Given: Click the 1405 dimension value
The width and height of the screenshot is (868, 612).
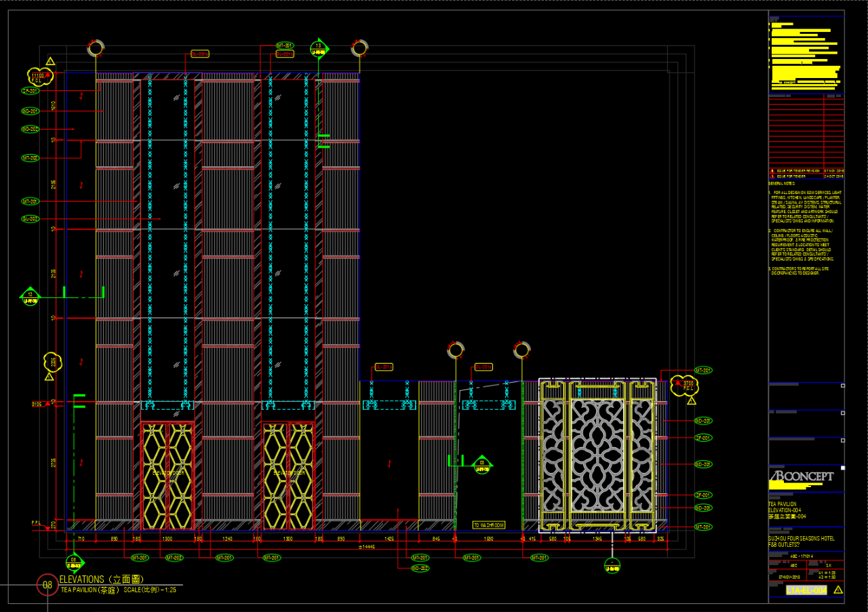Looking at the screenshot, I should pyautogui.click(x=389, y=539).
